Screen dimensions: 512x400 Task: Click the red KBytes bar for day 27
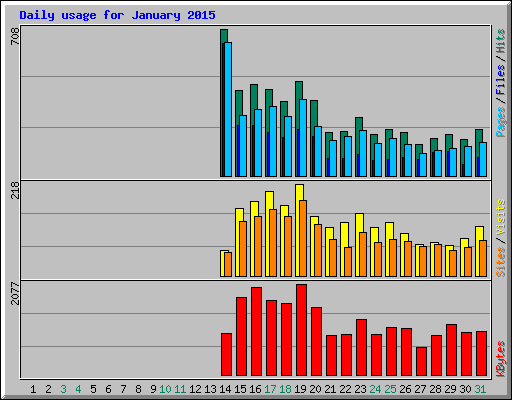[x=421, y=361]
